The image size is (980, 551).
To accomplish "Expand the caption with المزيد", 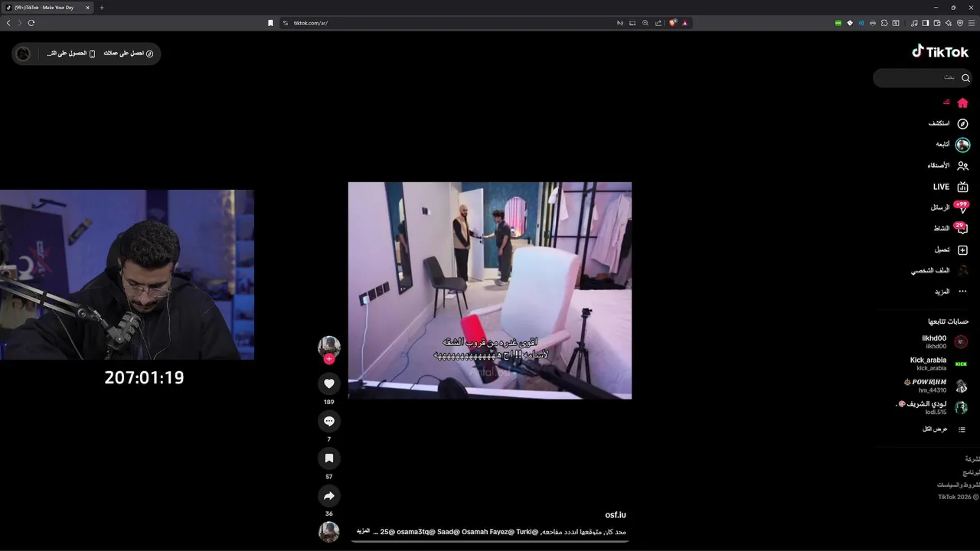I will (363, 531).
